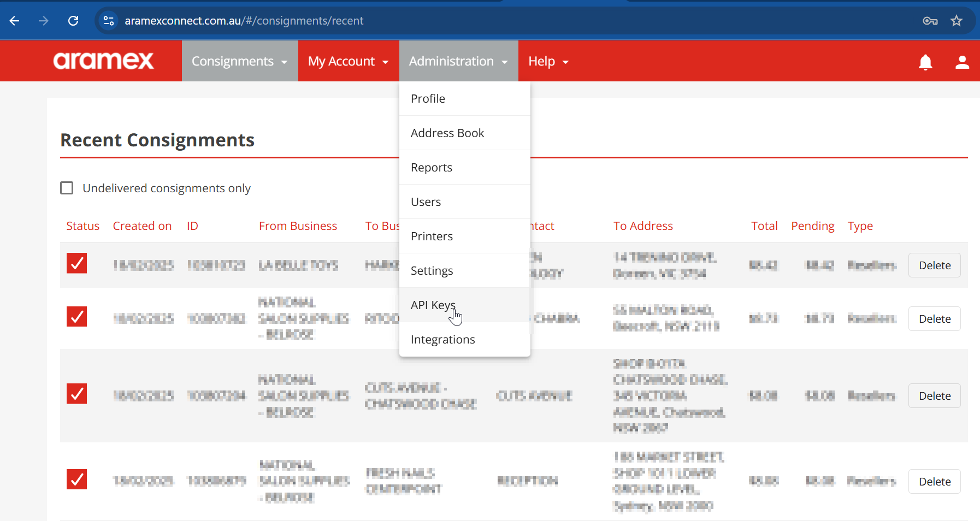Open saved password key icon

pos(930,21)
